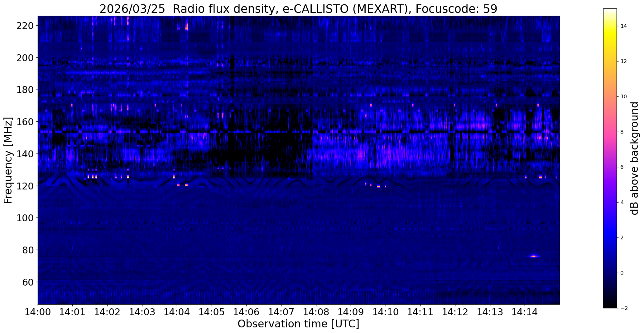Click the colorbar tick labeled 6
This screenshot has height=333, width=644.
click(622, 167)
